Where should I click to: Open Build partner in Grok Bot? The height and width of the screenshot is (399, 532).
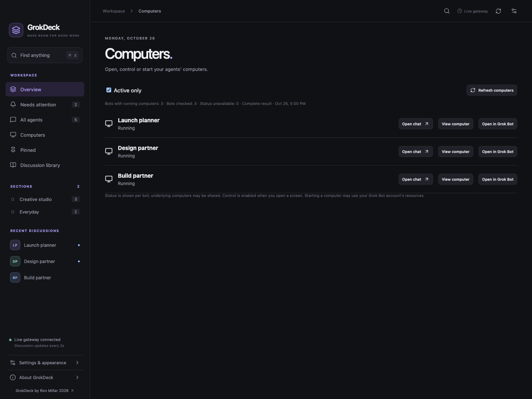498,179
